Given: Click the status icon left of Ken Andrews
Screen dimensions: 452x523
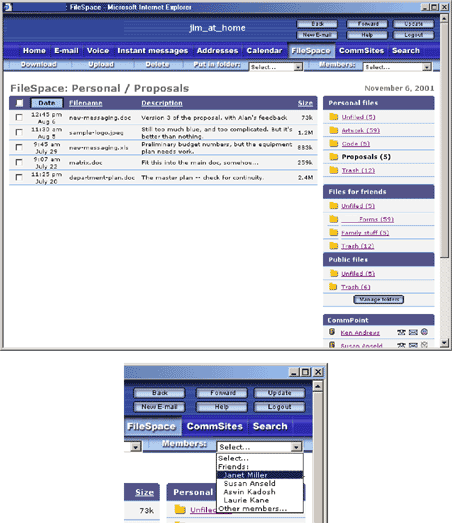Looking at the screenshot, I should click(332, 332).
